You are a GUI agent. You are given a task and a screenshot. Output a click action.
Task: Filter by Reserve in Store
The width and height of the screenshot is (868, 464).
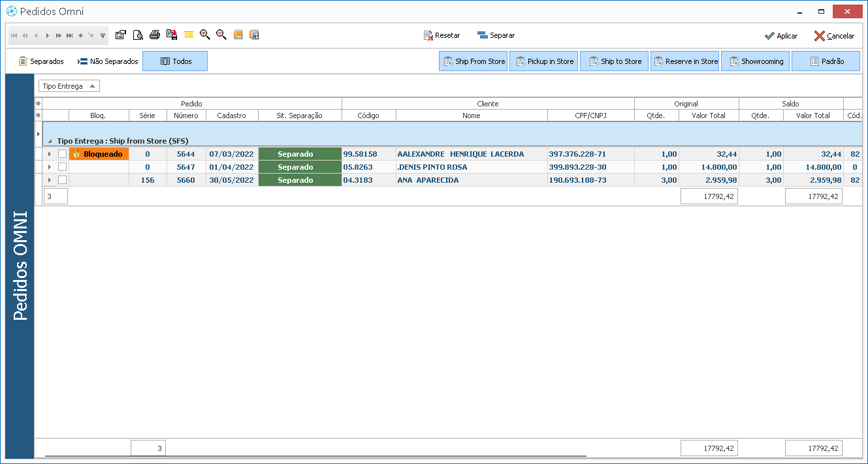685,61
